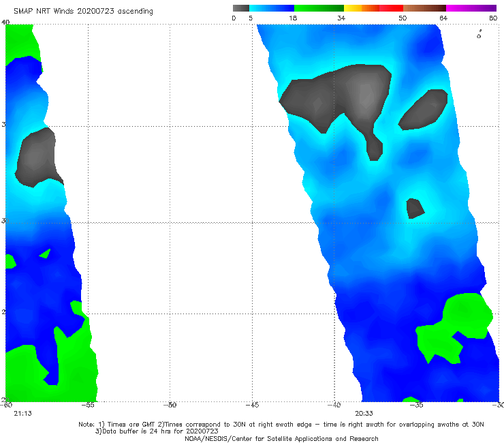The width and height of the screenshot is (504, 443).
Task: Click the blue 5-18 segment of the colorbar
Action: point(272,8)
